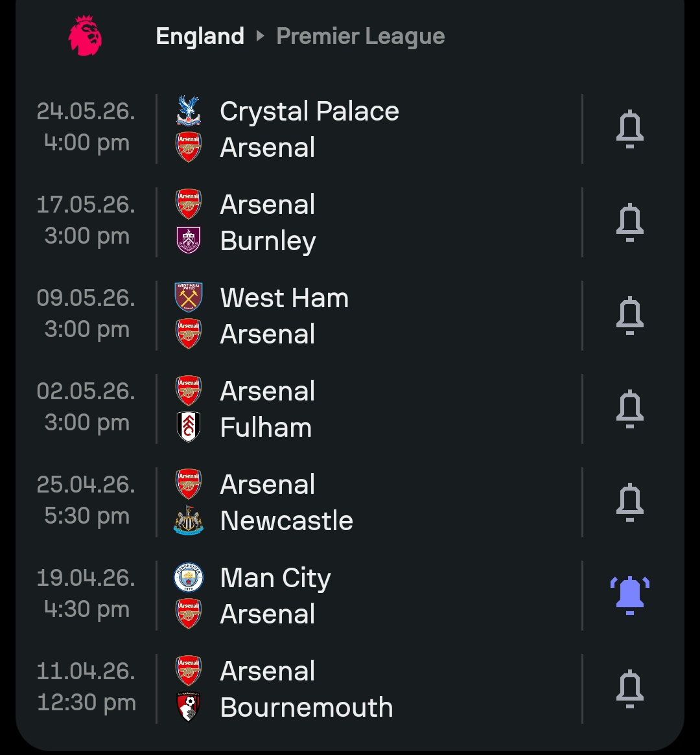
Task: Click the Premier League lion logo
Action: coord(86,36)
